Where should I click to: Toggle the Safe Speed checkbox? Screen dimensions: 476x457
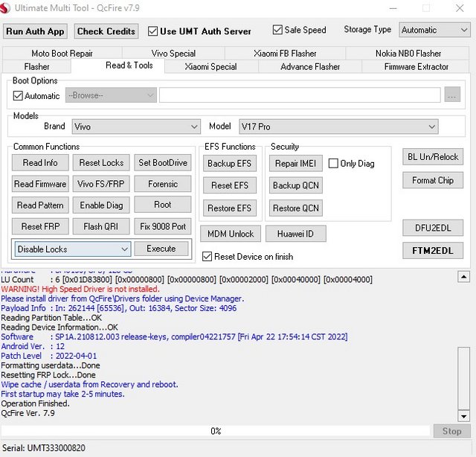[x=277, y=30]
